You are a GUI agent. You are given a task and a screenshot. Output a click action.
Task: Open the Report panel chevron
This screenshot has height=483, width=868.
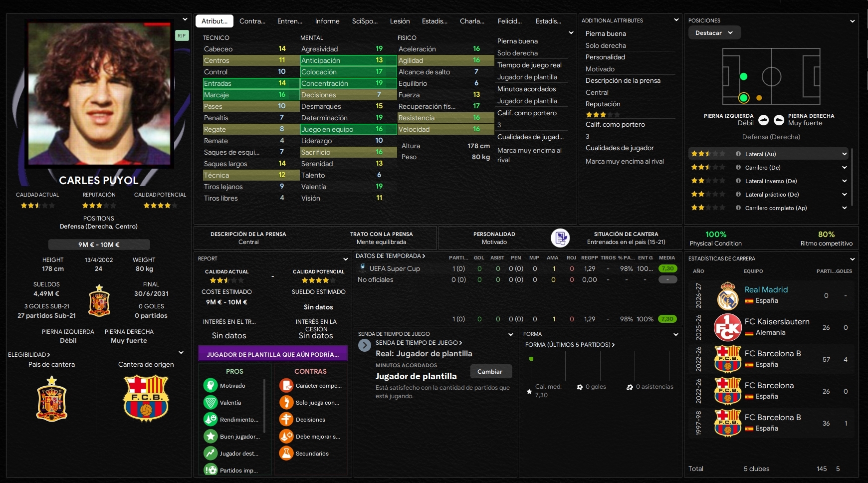(x=345, y=259)
